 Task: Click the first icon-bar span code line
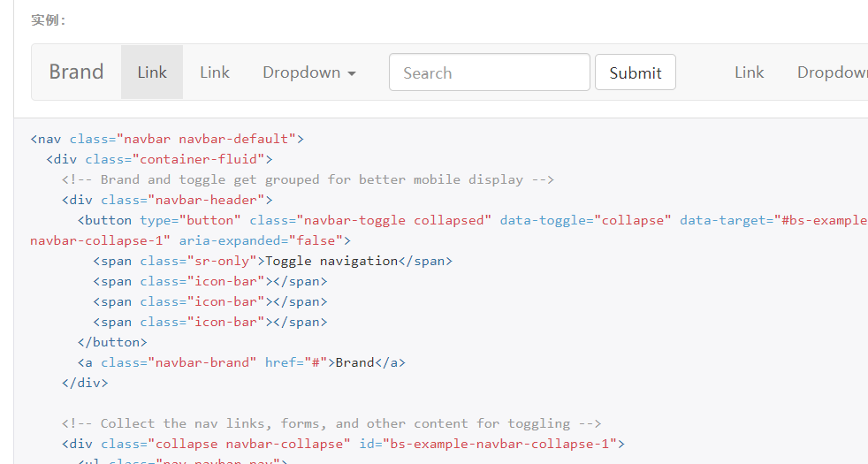pyautogui.click(x=210, y=281)
